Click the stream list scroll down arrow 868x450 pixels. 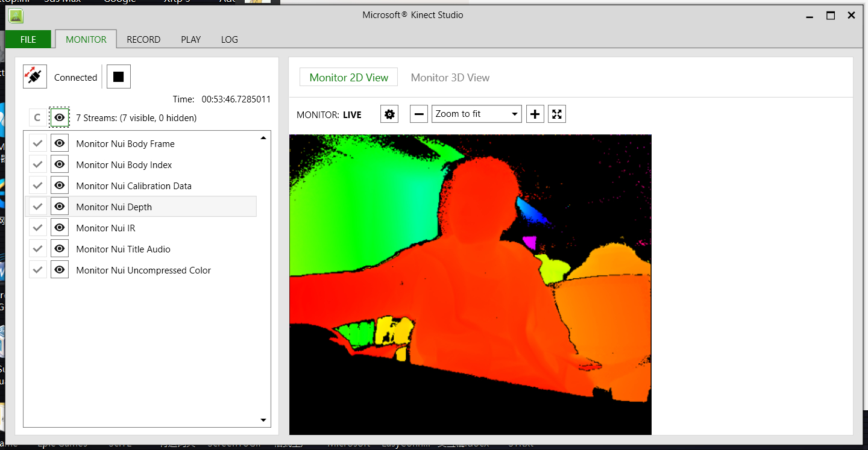point(263,420)
